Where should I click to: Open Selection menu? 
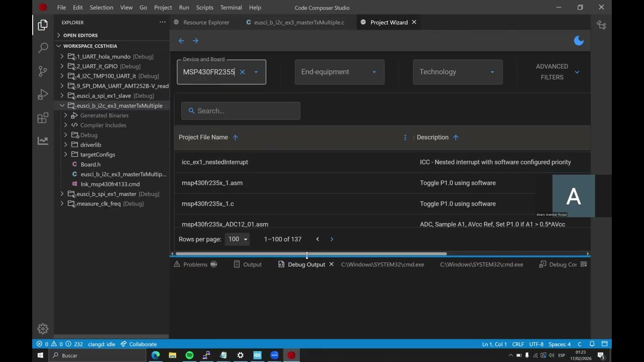click(101, 8)
